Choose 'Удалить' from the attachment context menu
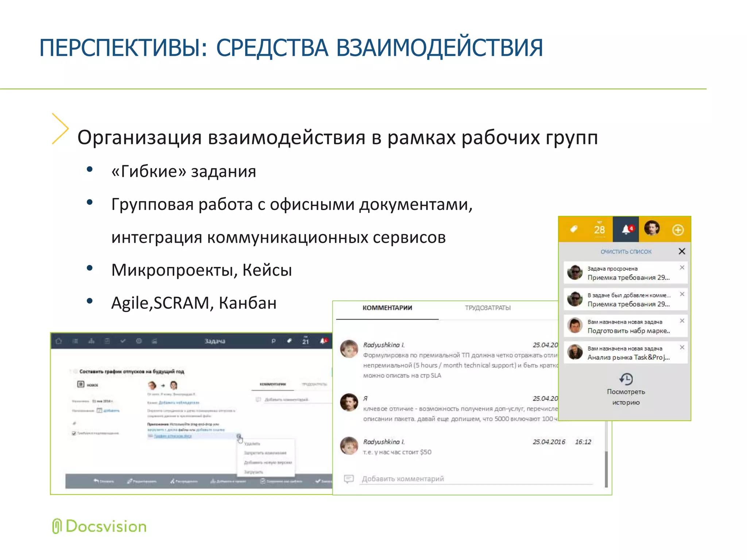The width and height of the screenshot is (747, 560). coord(252,444)
